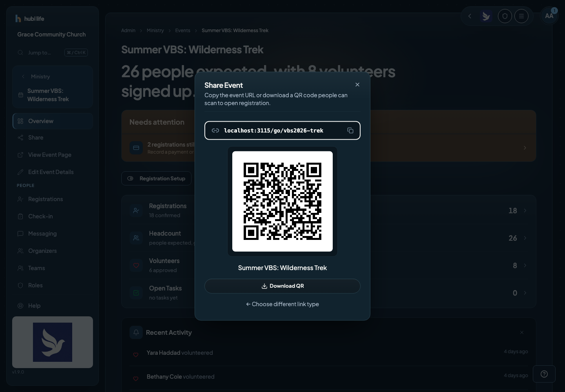565x392 pixels.
Task: Open Messaging in sidebar
Action: [53, 234]
